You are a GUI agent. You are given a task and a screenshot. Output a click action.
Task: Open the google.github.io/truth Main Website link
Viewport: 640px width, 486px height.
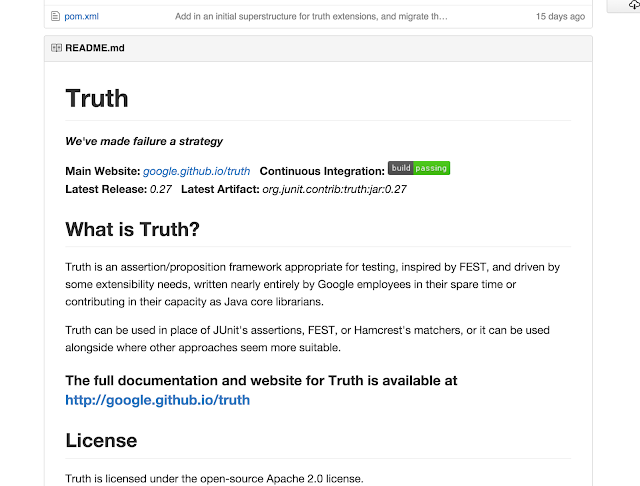(x=196, y=171)
